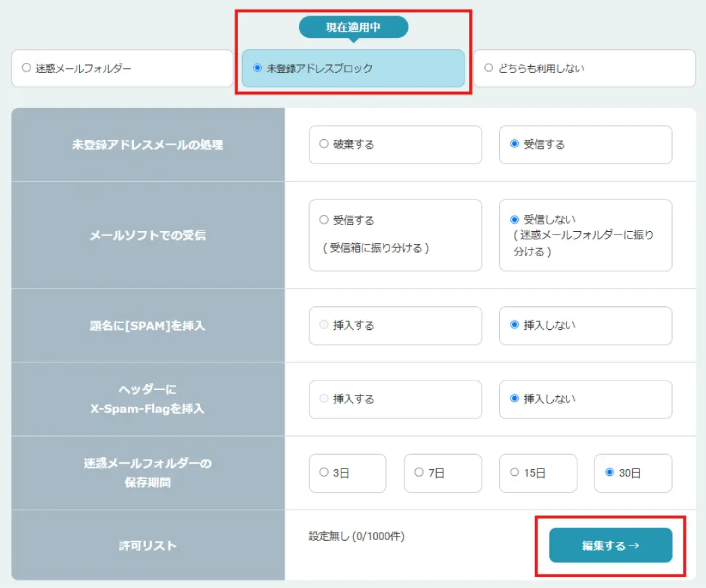The width and height of the screenshot is (706, 588).
Task: Select 挿入しない for X-Spam-Flag header
Action: pos(515,399)
